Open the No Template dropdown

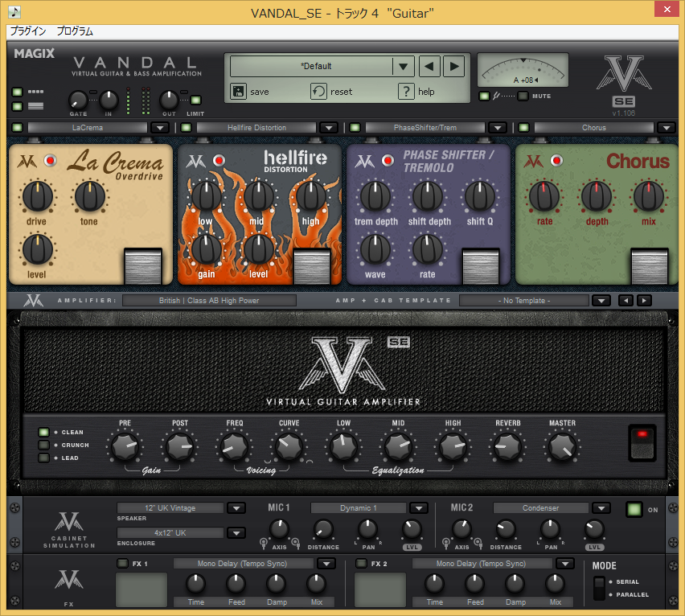point(601,301)
